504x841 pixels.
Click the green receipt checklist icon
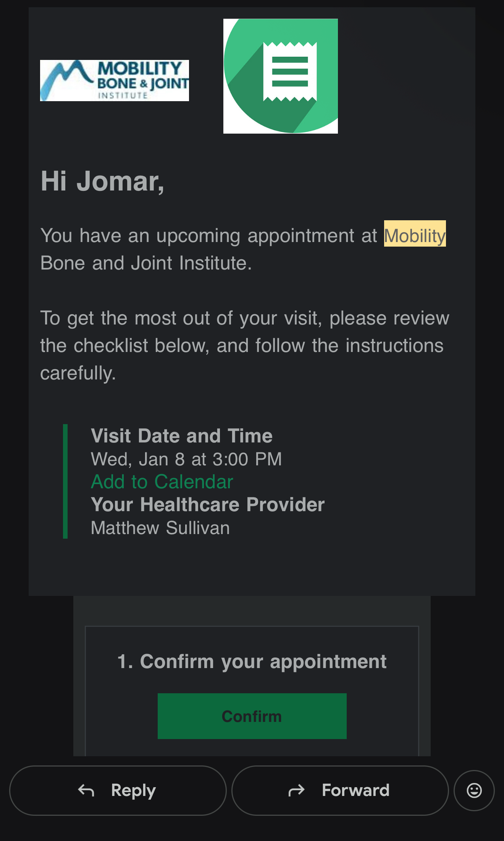281,76
